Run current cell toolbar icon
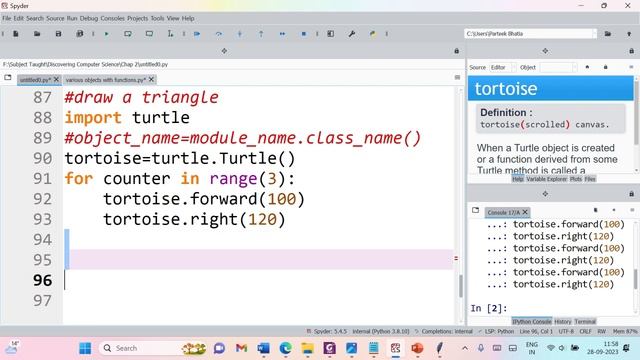640x360 pixels. pos(128,34)
